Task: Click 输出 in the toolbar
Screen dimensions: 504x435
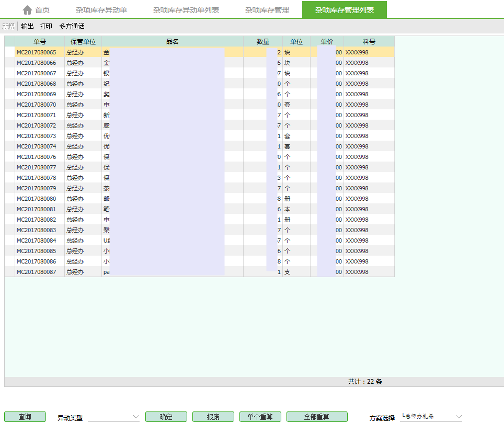Action: coord(27,26)
